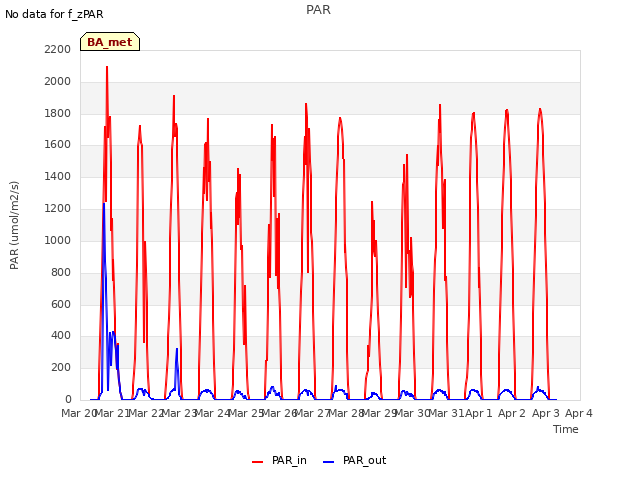
Task: Click the PAR (umol/m2/s) y-axis label
Action: (x=14, y=225)
